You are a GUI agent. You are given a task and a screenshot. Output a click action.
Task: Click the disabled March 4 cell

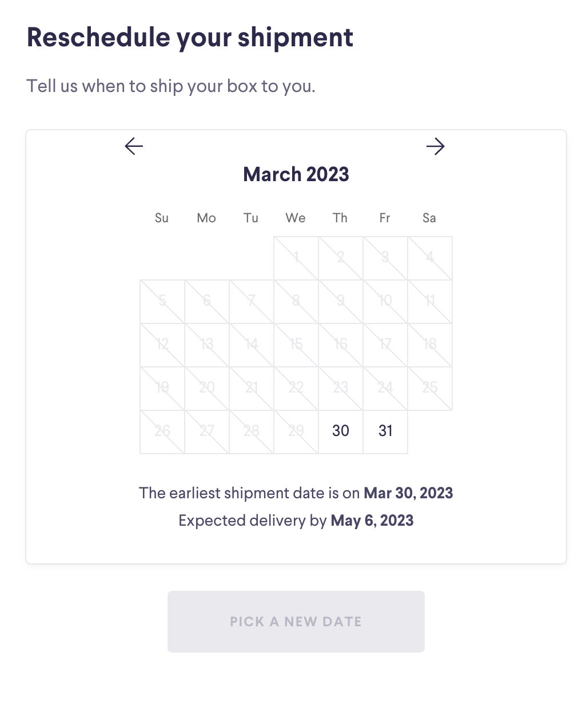click(430, 258)
